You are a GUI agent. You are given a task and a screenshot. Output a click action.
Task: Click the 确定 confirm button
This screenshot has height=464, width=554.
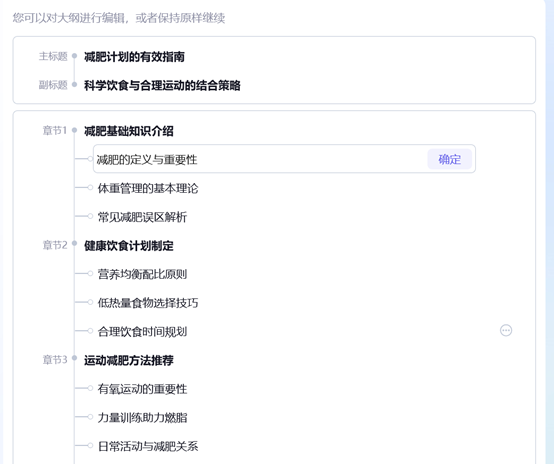point(449,159)
